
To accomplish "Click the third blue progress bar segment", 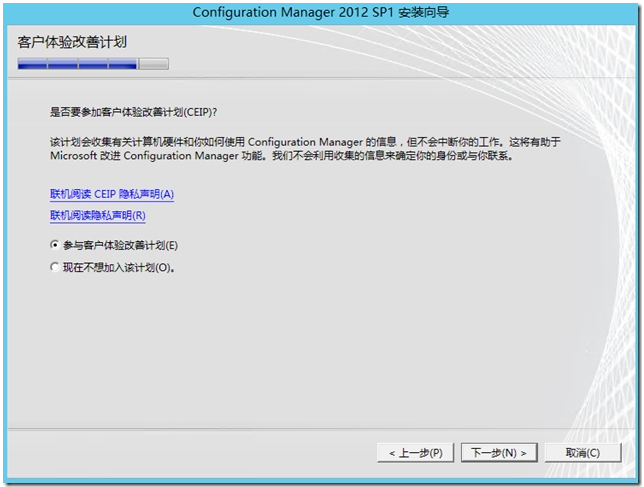I will [x=92, y=65].
